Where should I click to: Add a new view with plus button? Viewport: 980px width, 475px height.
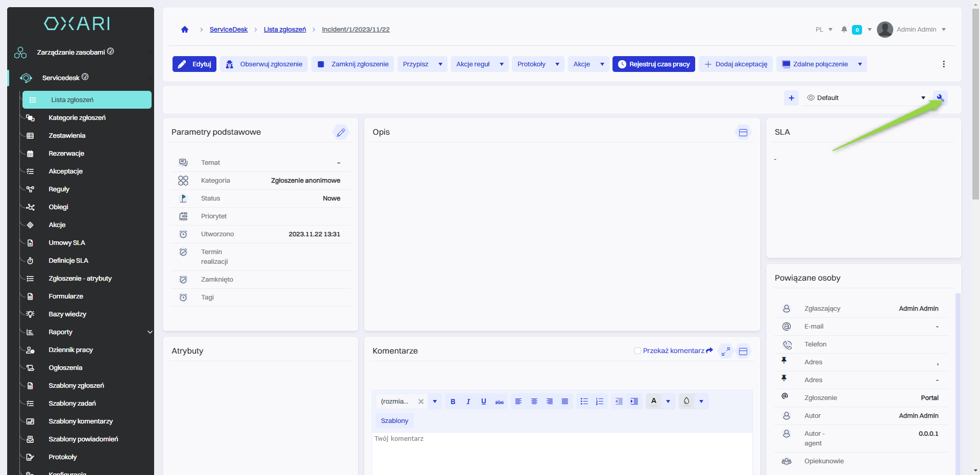(x=791, y=98)
